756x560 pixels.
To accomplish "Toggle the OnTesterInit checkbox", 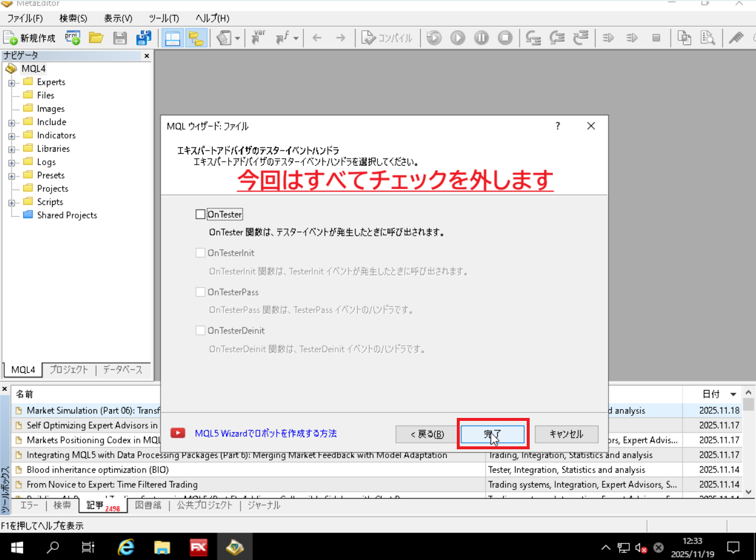I will (x=200, y=252).
